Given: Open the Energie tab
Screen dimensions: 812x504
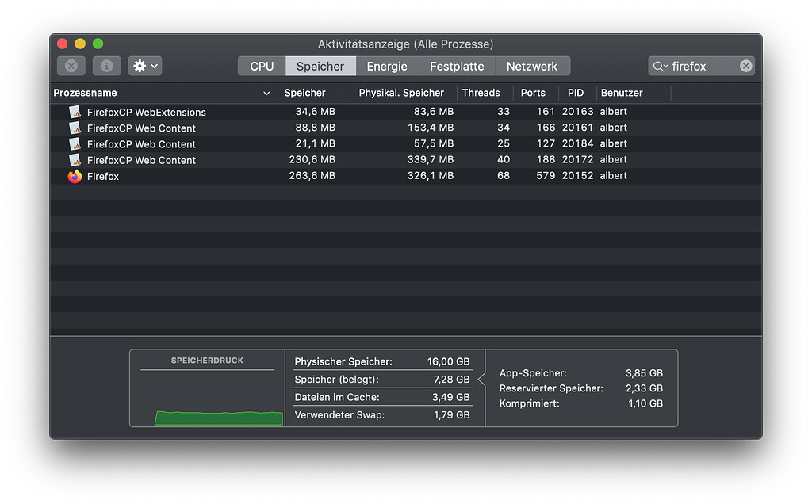Looking at the screenshot, I should point(387,66).
